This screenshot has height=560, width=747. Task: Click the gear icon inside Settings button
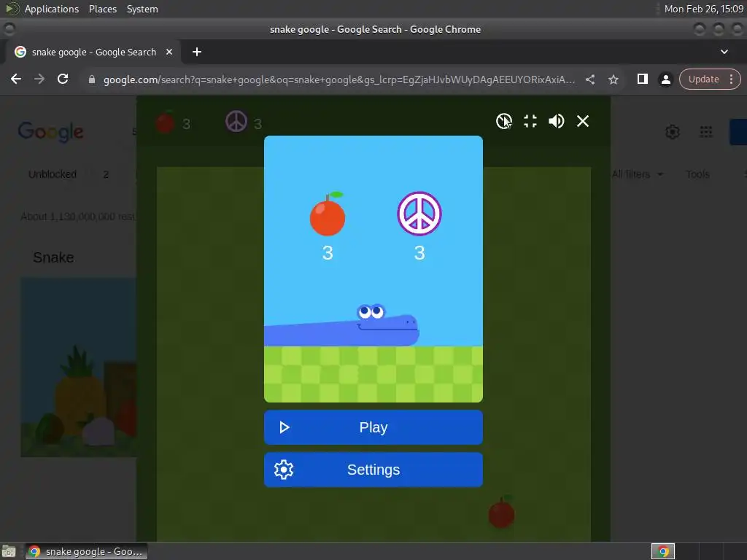pos(284,470)
